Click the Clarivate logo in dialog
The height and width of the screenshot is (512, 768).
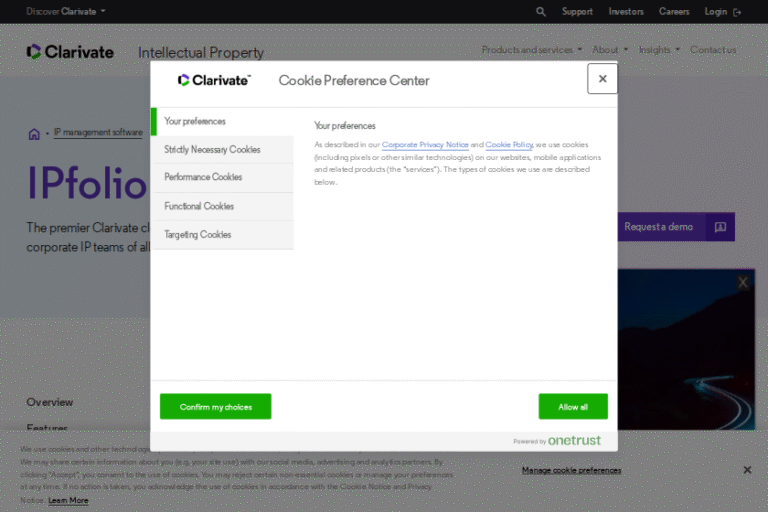point(214,80)
